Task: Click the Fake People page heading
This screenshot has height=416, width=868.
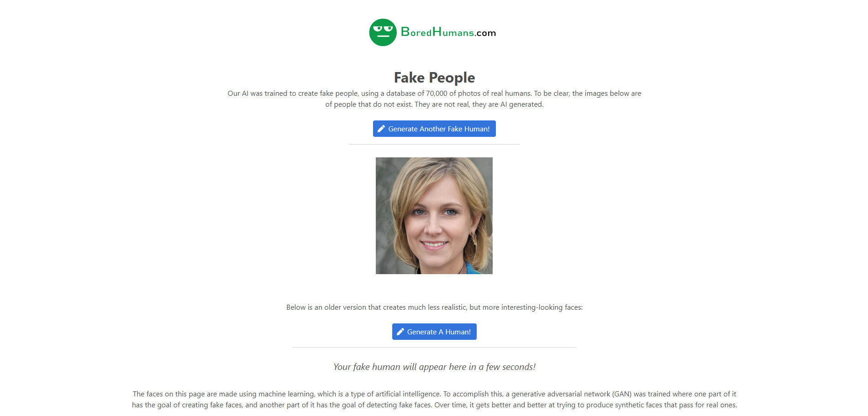Action: [x=434, y=78]
